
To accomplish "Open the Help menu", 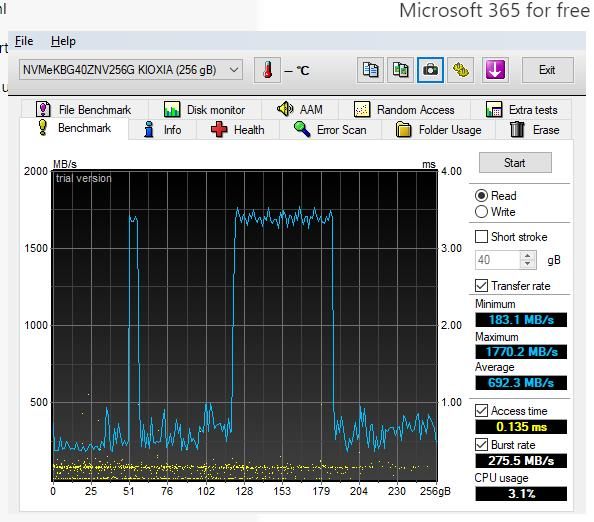I will (x=63, y=41).
